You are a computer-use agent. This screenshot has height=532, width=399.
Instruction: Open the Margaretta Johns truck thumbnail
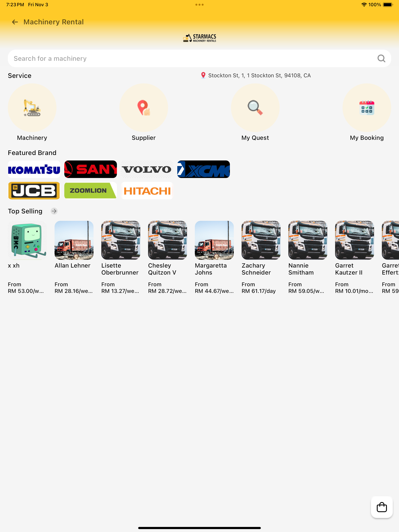214,240
